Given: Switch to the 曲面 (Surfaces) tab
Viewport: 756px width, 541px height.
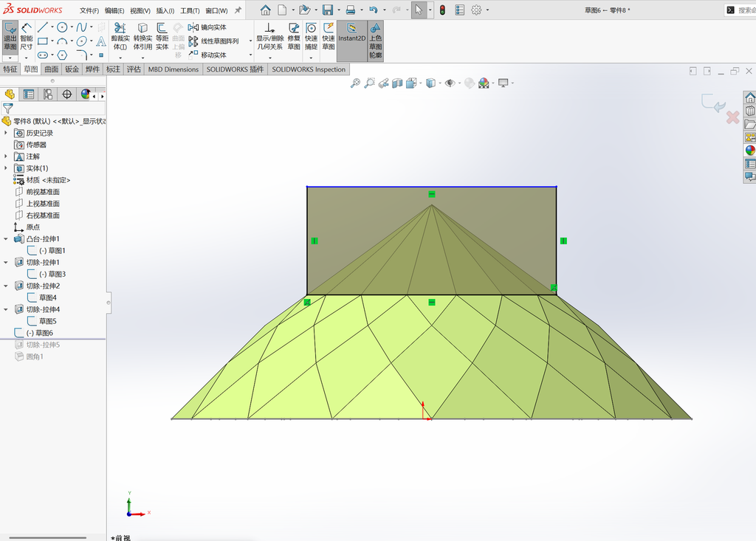Looking at the screenshot, I should coord(51,69).
